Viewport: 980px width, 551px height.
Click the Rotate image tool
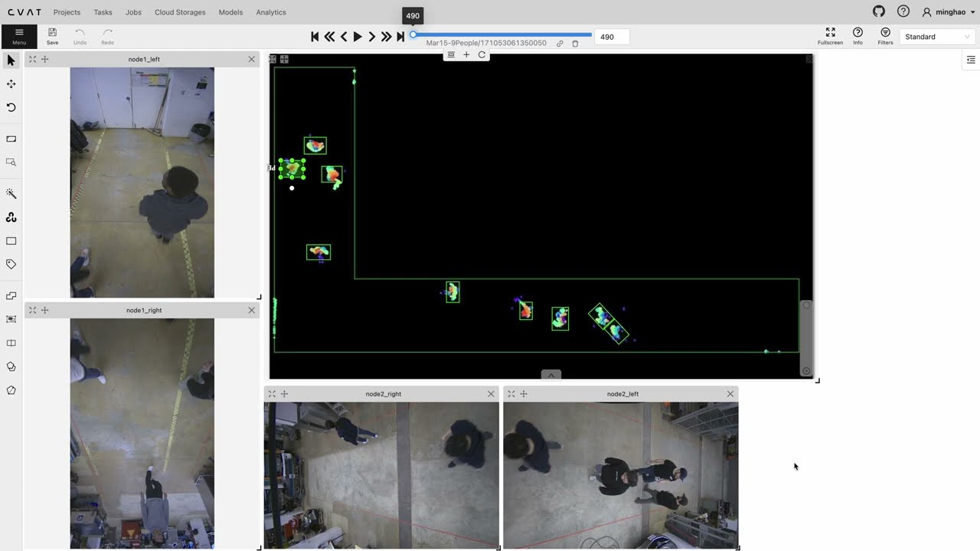pyautogui.click(x=11, y=108)
